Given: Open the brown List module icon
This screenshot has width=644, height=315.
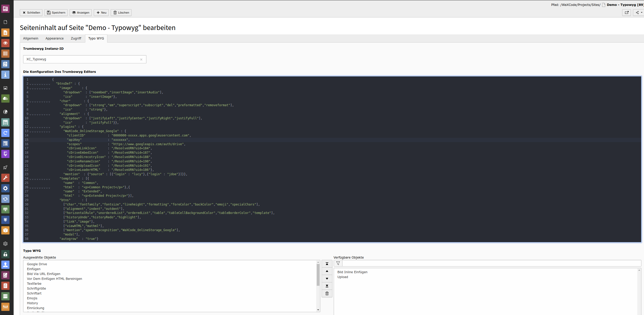Looking at the screenshot, I should 5,54.
